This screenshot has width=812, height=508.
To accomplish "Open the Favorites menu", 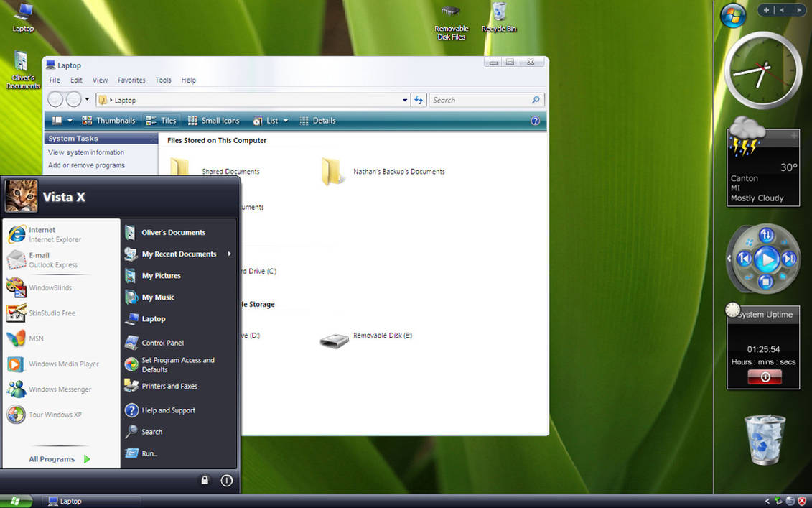I will pos(131,80).
